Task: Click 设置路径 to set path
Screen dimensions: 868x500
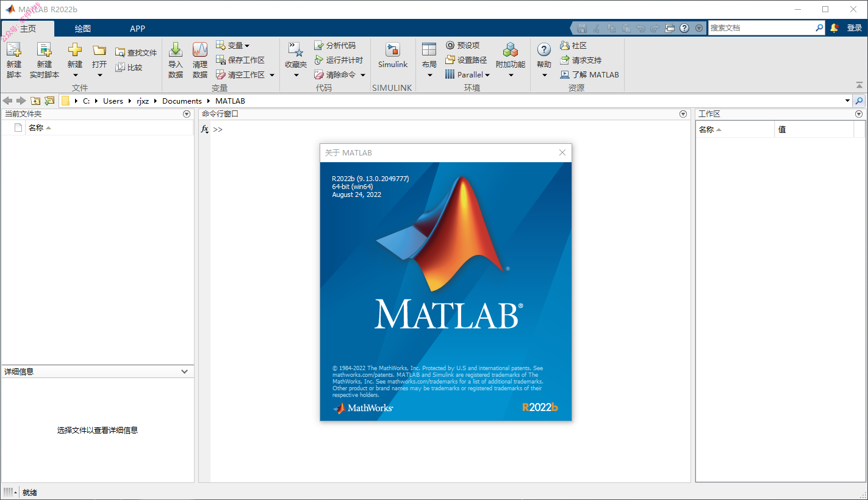Action: [466, 60]
